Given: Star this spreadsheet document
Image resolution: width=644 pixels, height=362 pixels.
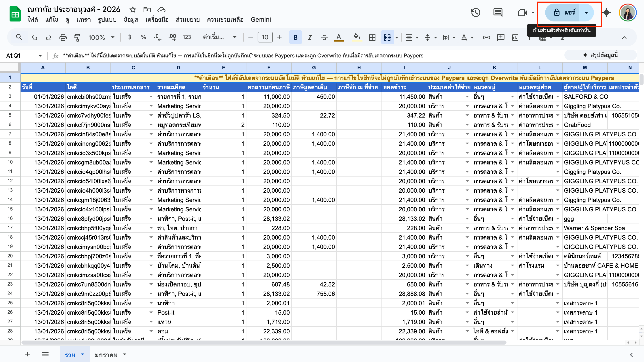Looking at the screenshot, I should [x=133, y=10].
